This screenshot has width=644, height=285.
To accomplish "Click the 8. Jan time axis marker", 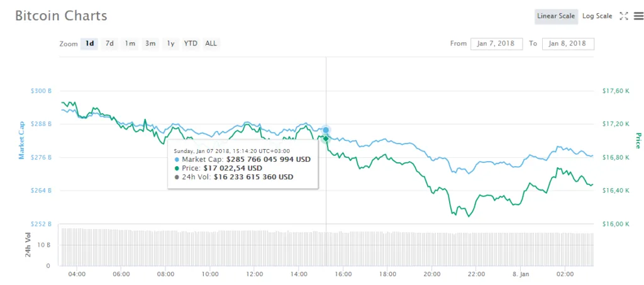I will click(521, 274).
